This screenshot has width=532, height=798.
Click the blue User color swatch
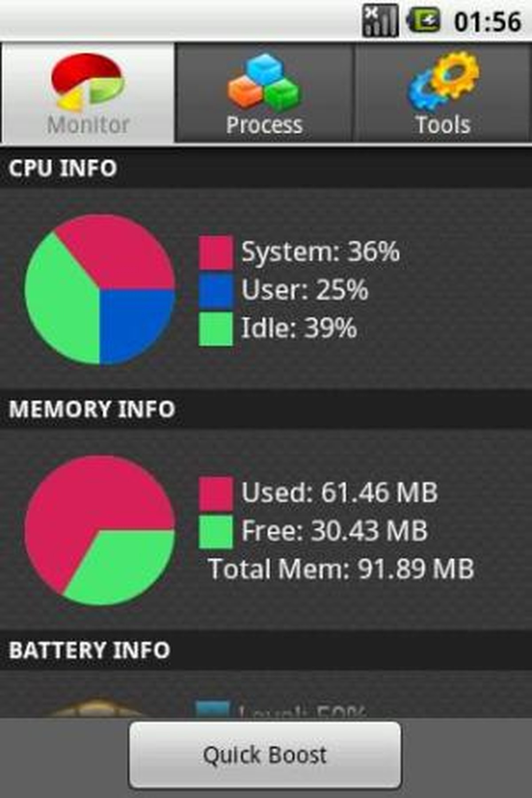(x=215, y=290)
